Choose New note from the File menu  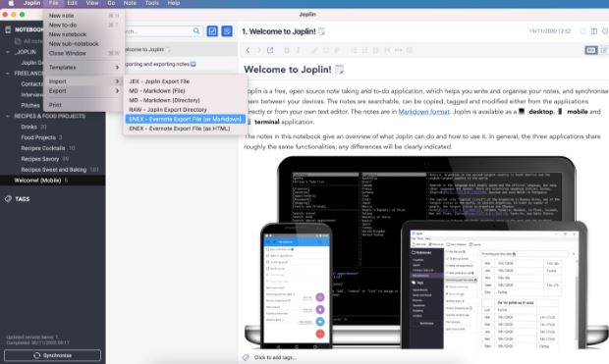pos(83,16)
